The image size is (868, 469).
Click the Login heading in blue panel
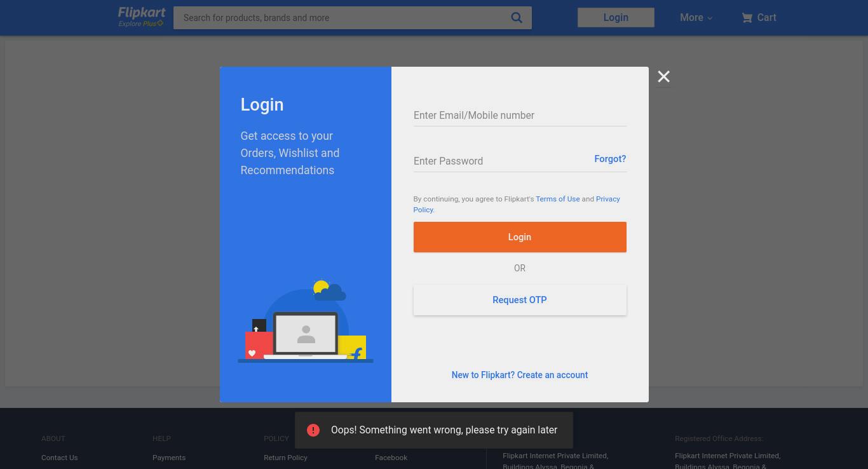point(262,105)
